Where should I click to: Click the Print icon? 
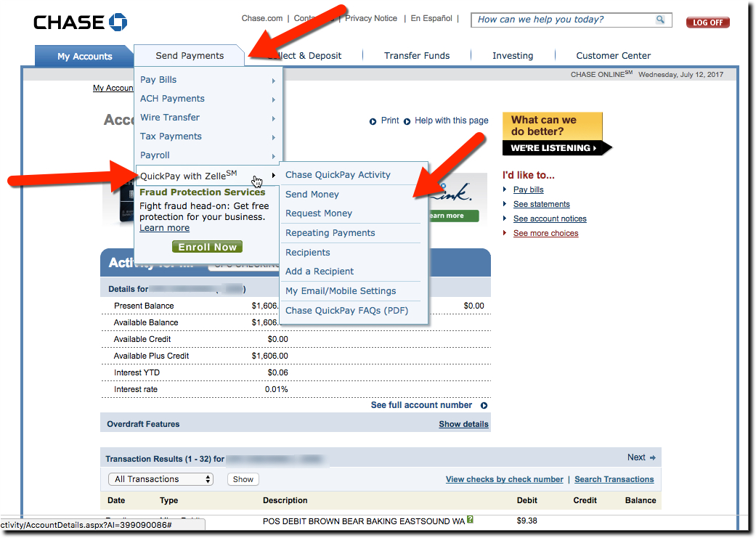click(x=372, y=121)
